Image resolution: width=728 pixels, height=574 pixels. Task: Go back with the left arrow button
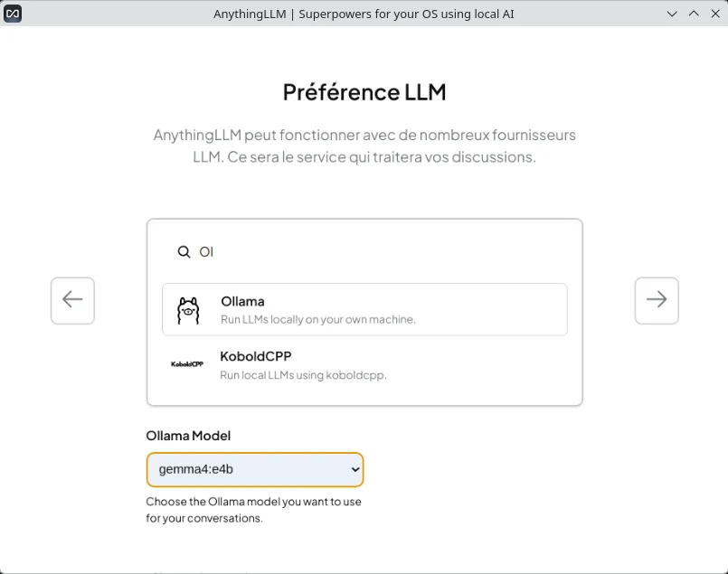tap(72, 300)
